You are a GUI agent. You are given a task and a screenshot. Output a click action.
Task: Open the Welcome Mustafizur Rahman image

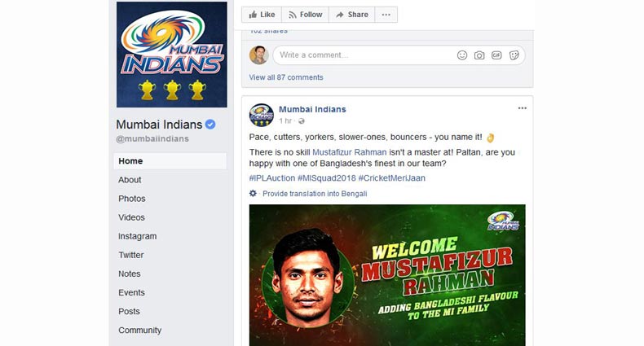click(x=387, y=275)
